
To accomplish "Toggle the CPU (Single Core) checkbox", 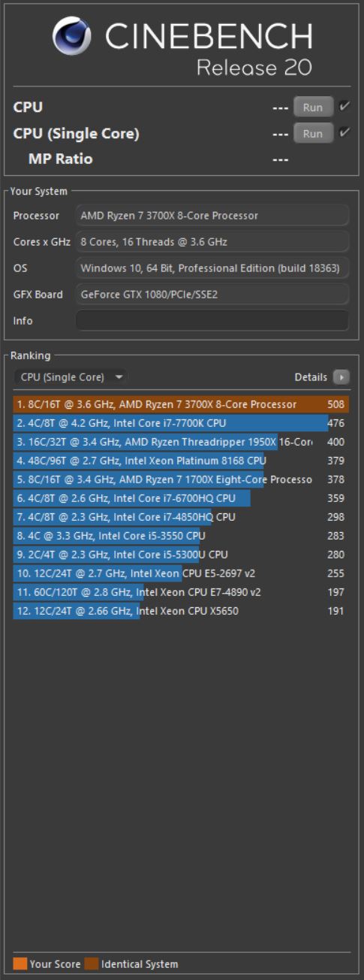I will [x=344, y=134].
